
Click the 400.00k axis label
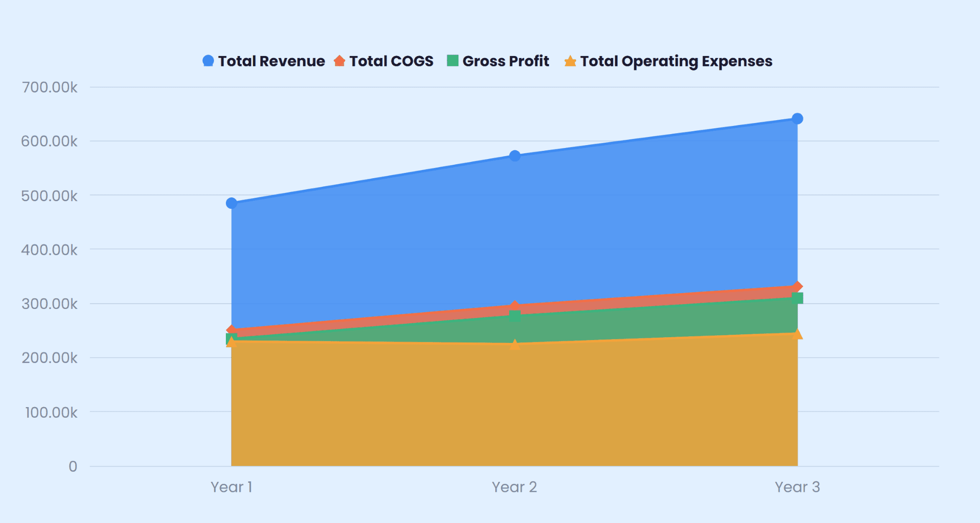(x=49, y=250)
